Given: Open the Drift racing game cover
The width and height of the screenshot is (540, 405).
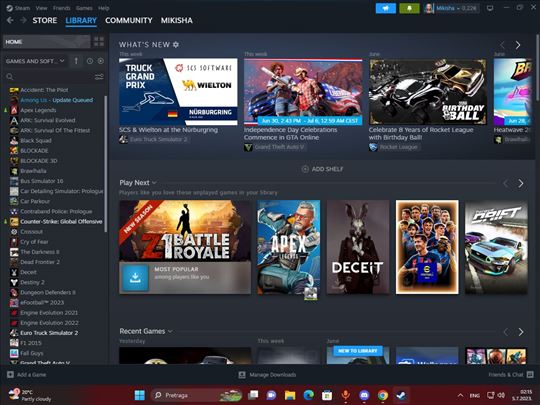Looking at the screenshot, I should [x=496, y=247].
